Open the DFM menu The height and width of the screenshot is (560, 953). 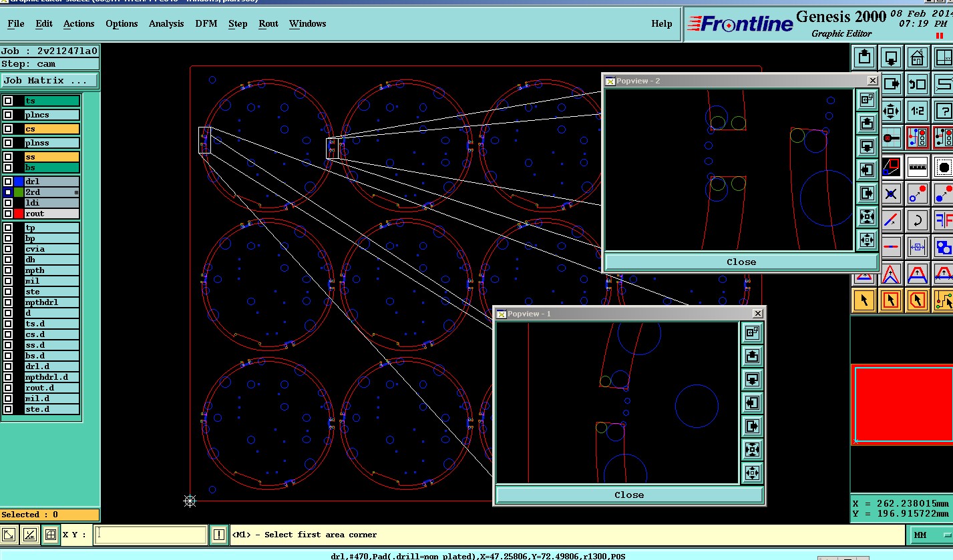206,23
